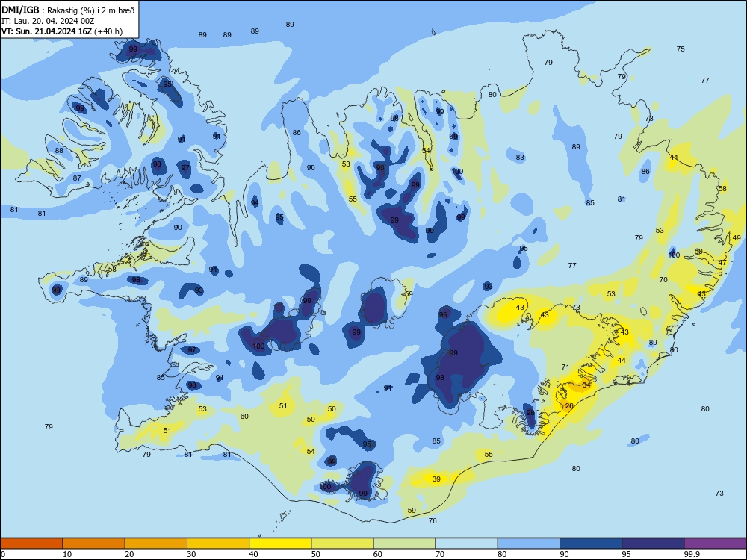Select the pale yellow 50–60 legend swatch
The image size is (747, 560).
342,544
